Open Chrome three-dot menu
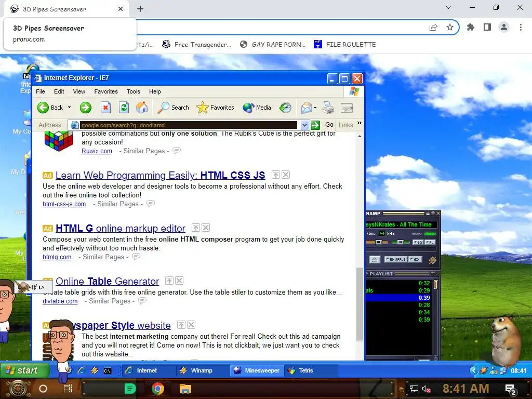Viewport: 532px width, 399px height. click(x=521, y=27)
